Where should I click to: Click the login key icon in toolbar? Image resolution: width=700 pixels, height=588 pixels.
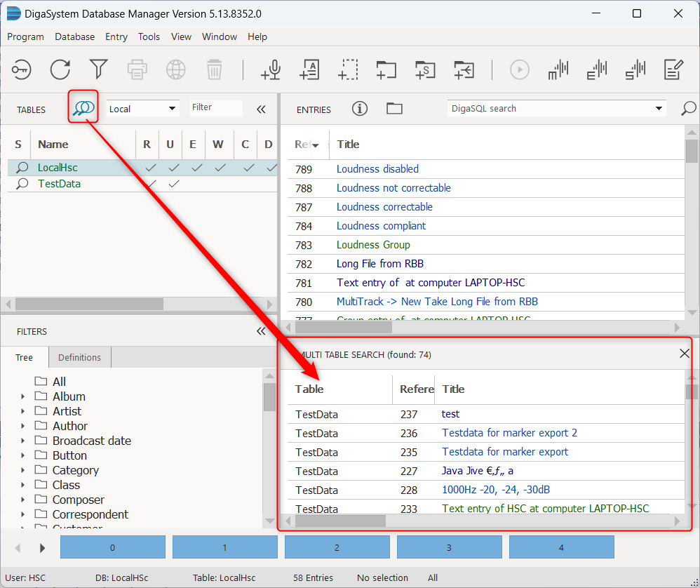click(x=22, y=69)
